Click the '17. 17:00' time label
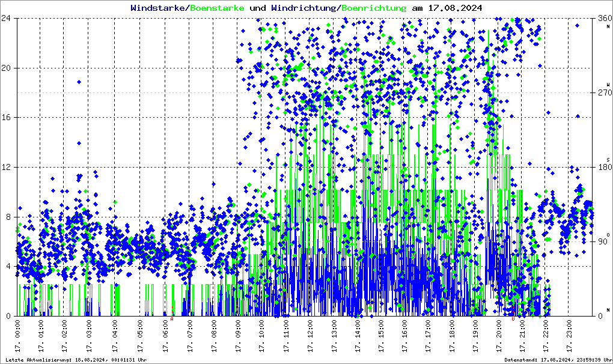This screenshot has width=613, height=364. (428, 336)
